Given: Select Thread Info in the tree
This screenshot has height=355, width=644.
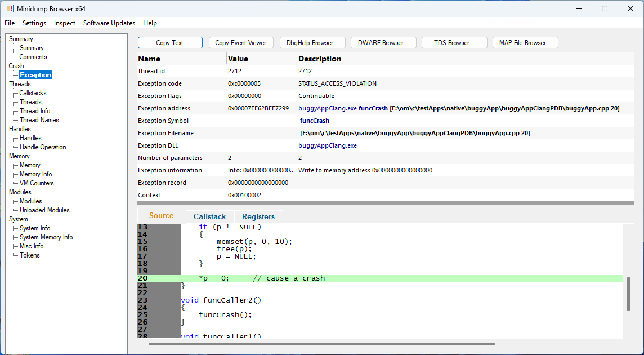Looking at the screenshot, I should pos(35,111).
